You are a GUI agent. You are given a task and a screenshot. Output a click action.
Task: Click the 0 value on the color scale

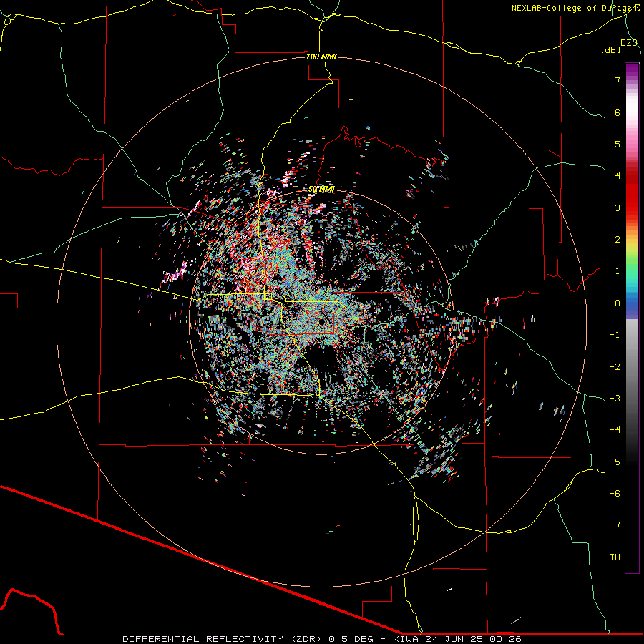tap(618, 303)
